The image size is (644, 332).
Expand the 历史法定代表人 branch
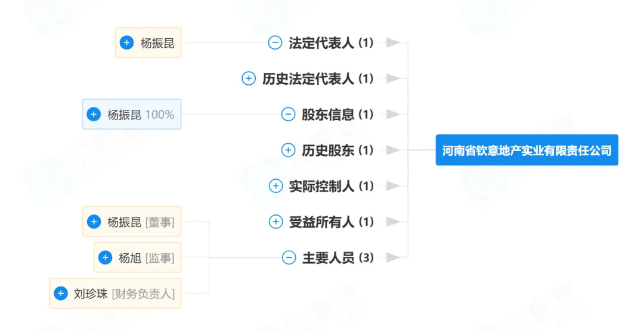249,78
